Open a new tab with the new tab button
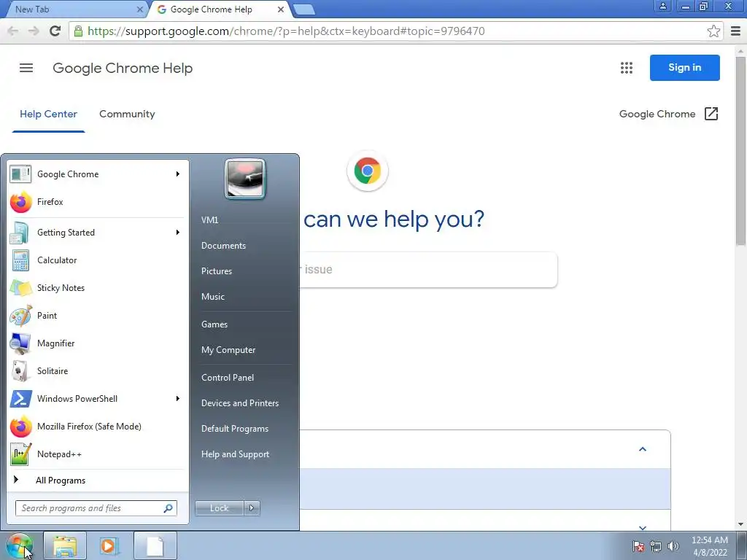 pos(303,9)
